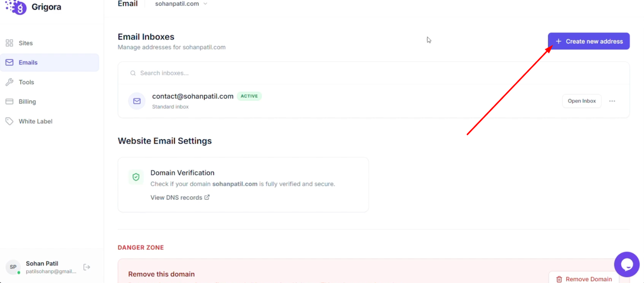
Task: Open the chat support bubble
Action: pos(626,264)
